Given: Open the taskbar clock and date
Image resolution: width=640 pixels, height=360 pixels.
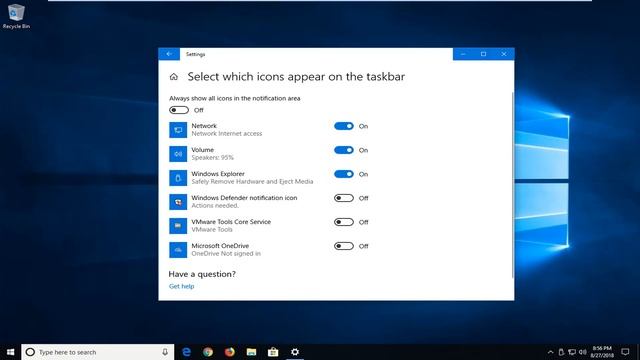Looking at the screenshot, I should tap(602, 352).
